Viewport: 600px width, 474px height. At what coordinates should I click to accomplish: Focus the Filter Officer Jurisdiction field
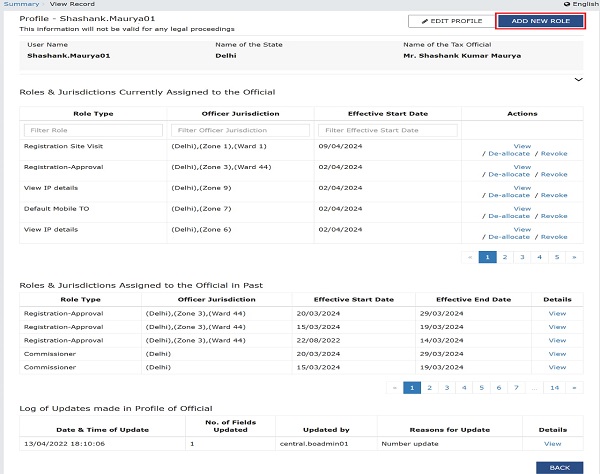pos(240,130)
